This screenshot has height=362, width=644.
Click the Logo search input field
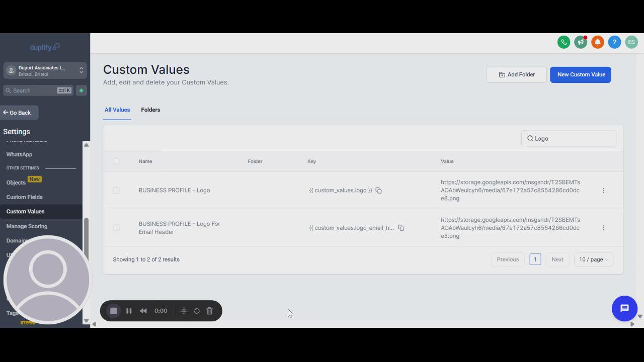pos(573,139)
